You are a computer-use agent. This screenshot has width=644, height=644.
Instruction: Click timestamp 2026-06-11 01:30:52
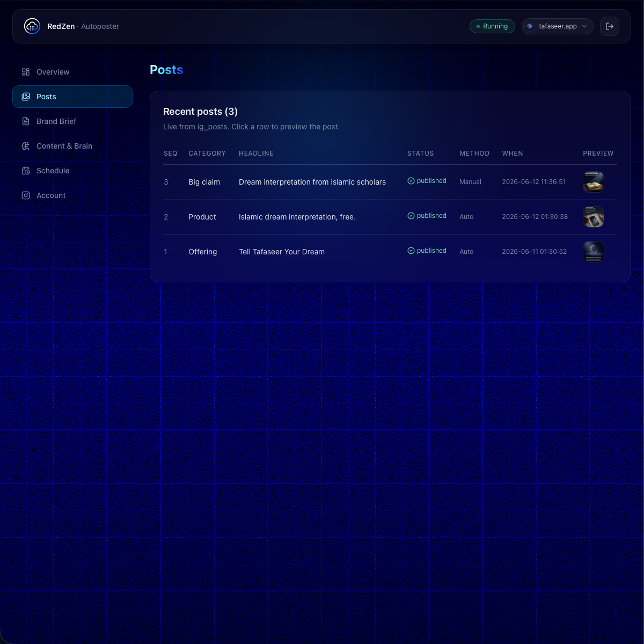pyautogui.click(x=535, y=252)
